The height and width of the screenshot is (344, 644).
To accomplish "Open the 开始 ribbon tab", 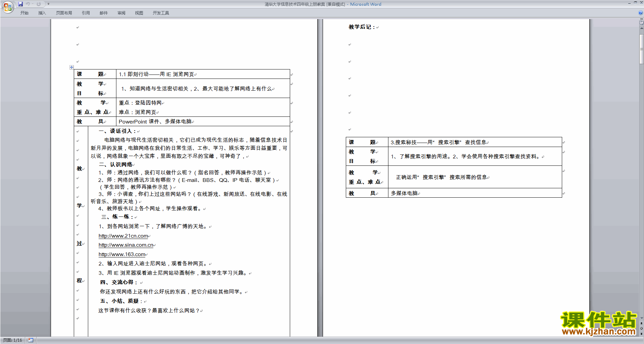I will [24, 13].
